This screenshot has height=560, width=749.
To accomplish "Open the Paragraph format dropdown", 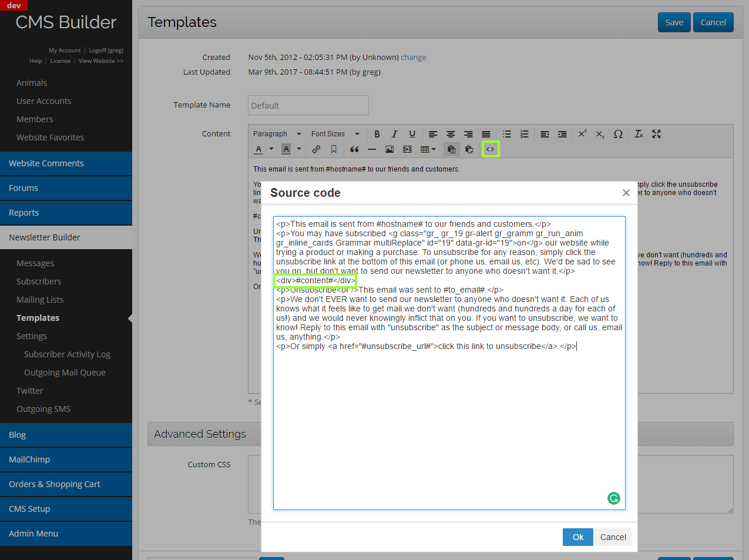I will [277, 134].
